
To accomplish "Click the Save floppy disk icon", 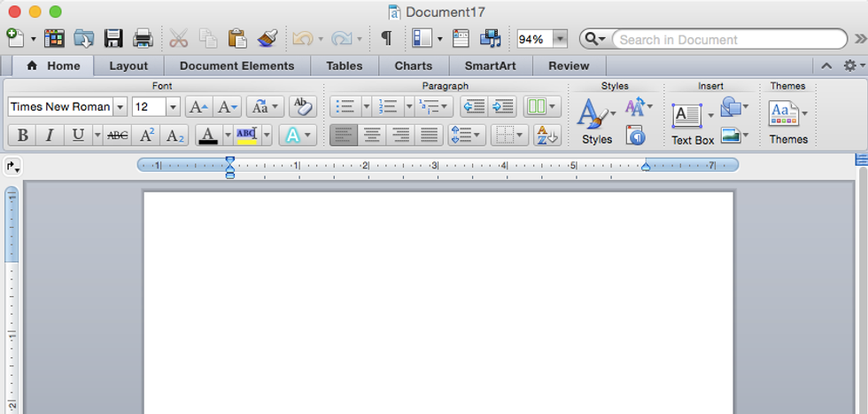I will coord(113,39).
